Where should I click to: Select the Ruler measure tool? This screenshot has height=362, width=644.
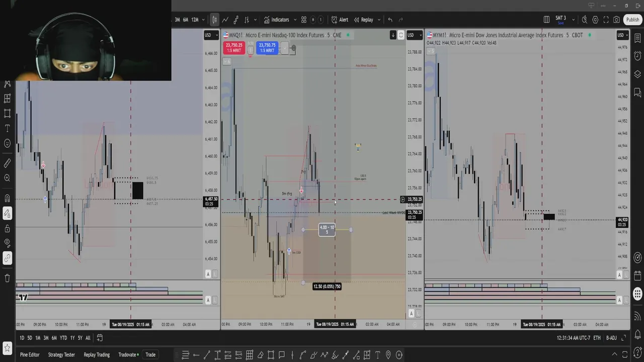(x=7, y=163)
